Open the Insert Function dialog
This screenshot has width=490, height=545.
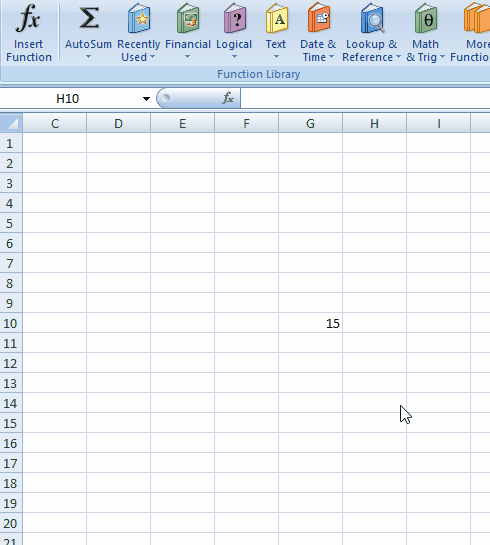coord(29,33)
